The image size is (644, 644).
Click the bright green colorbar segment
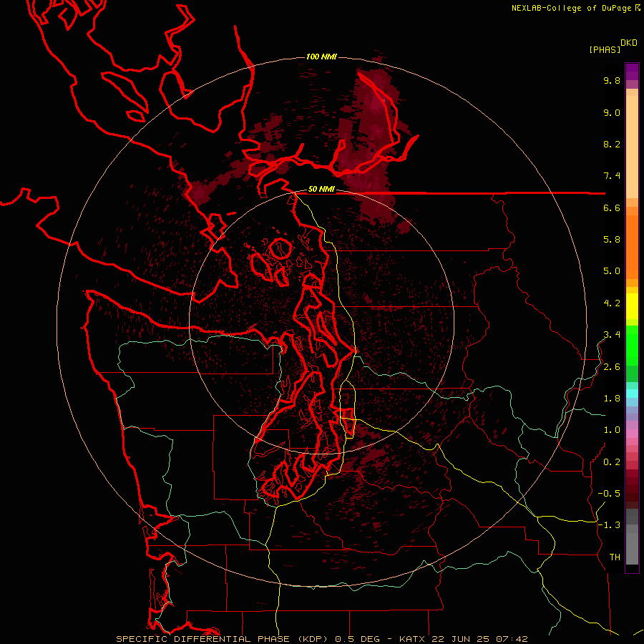[x=632, y=345]
